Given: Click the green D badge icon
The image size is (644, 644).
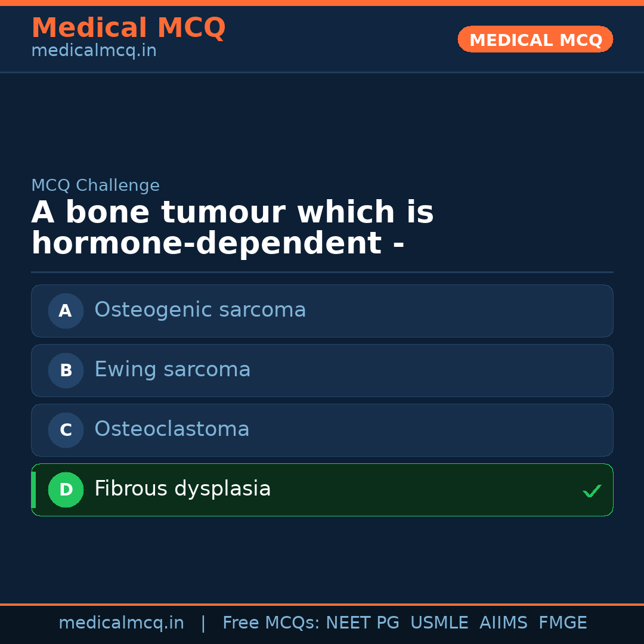Looking at the screenshot, I should tap(66, 490).
